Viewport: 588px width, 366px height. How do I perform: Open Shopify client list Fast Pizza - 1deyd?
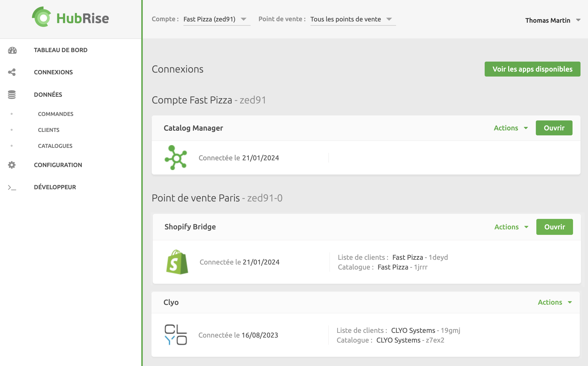[x=420, y=257]
